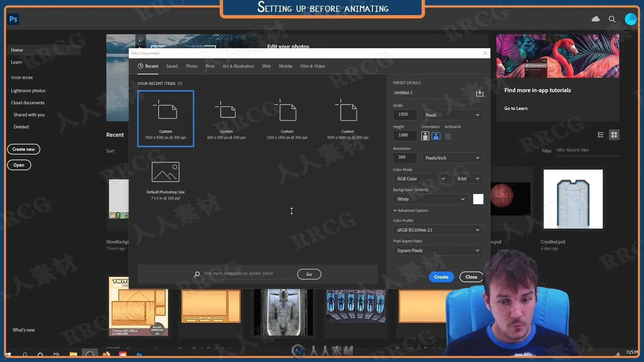Open the Background Contents dropdown showing White
This screenshot has width=644, height=362.
[x=431, y=199]
